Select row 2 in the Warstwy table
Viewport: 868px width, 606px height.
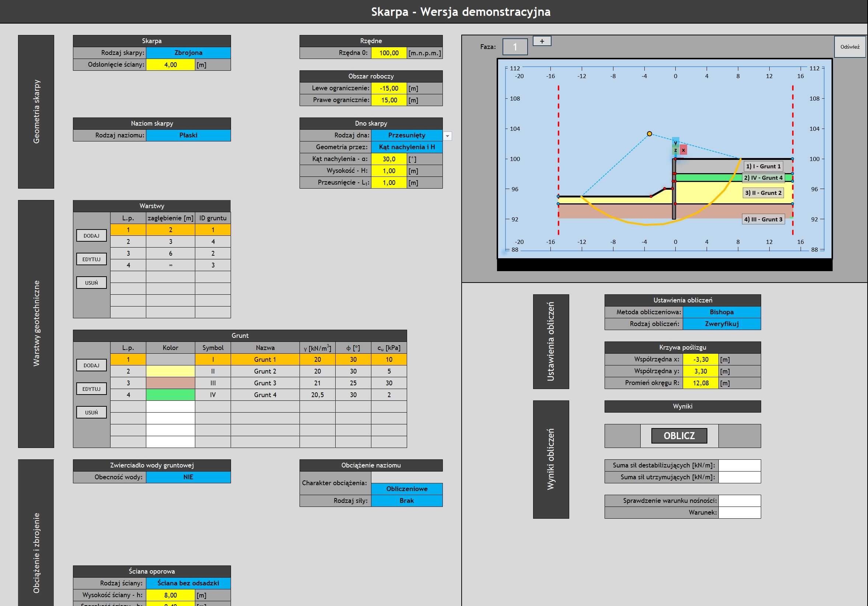tap(170, 242)
